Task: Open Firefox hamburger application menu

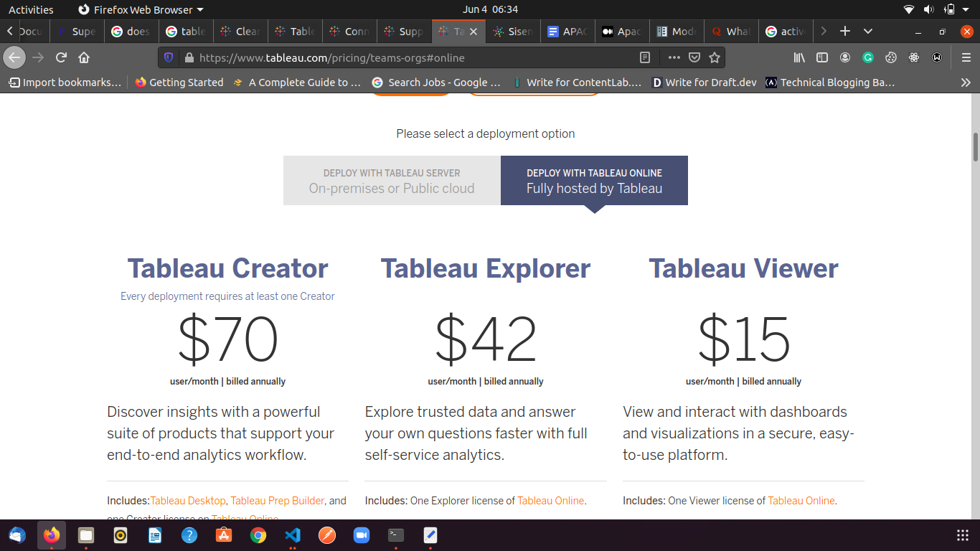Action: [966, 57]
